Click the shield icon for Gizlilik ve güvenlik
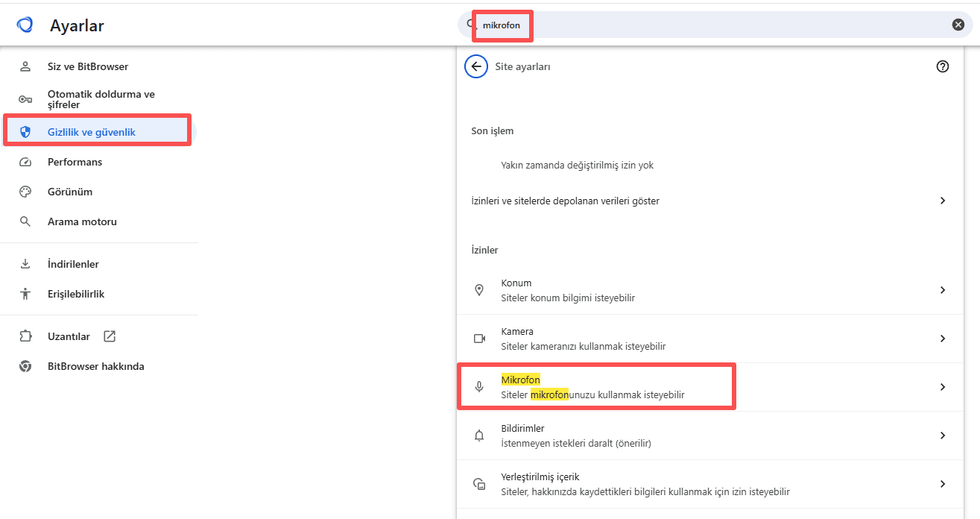Image resolution: width=980 pixels, height=519 pixels. click(25, 132)
